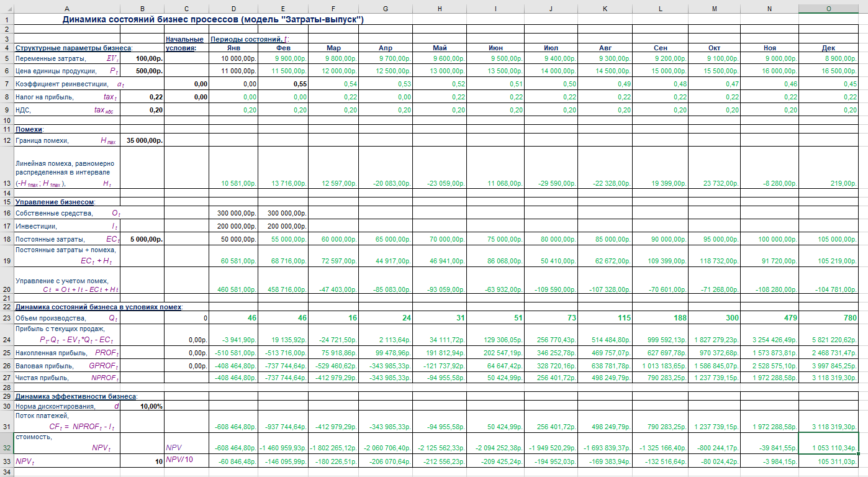868x477 pixels.
Task: Click the 'Граница помехи' label cell
Action: pyautogui.click(x=66, y=140)
